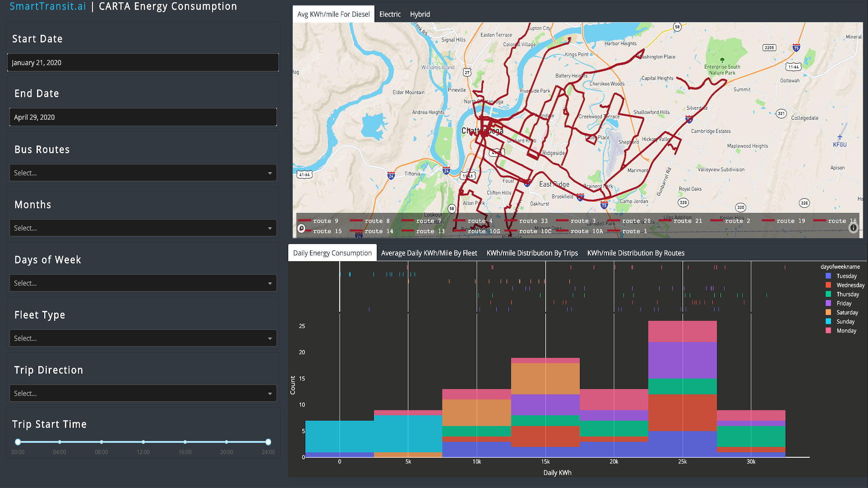This screenshot has height=488, width=868.
Task: Toggle the Saturday legend entry
Action: click(x=847, y=313)
